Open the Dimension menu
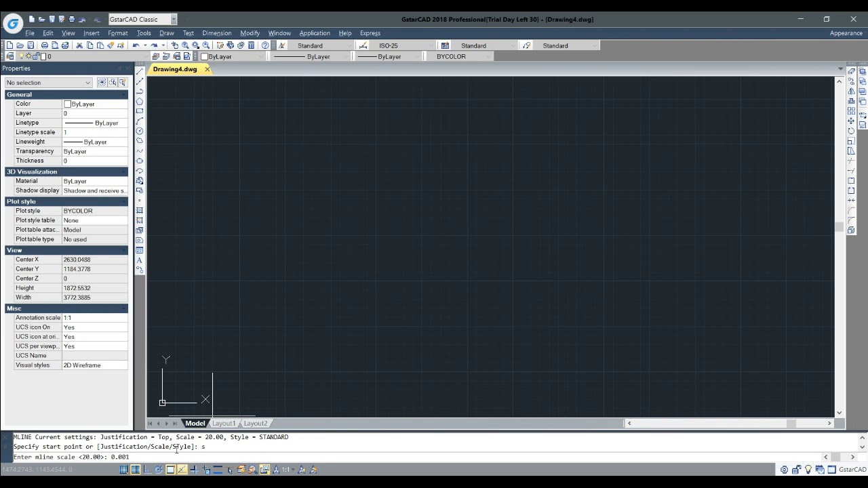 [216, 33]
